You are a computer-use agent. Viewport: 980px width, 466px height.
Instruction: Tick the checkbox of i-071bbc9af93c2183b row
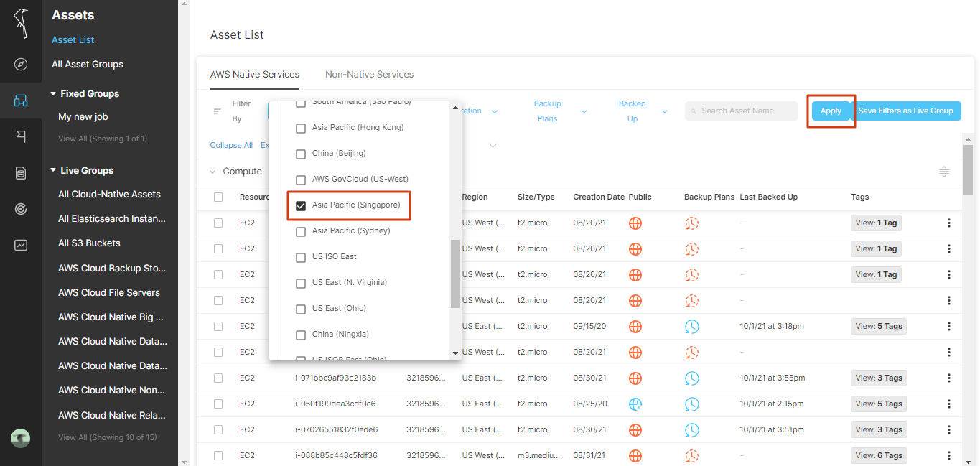tap(218, 378)
